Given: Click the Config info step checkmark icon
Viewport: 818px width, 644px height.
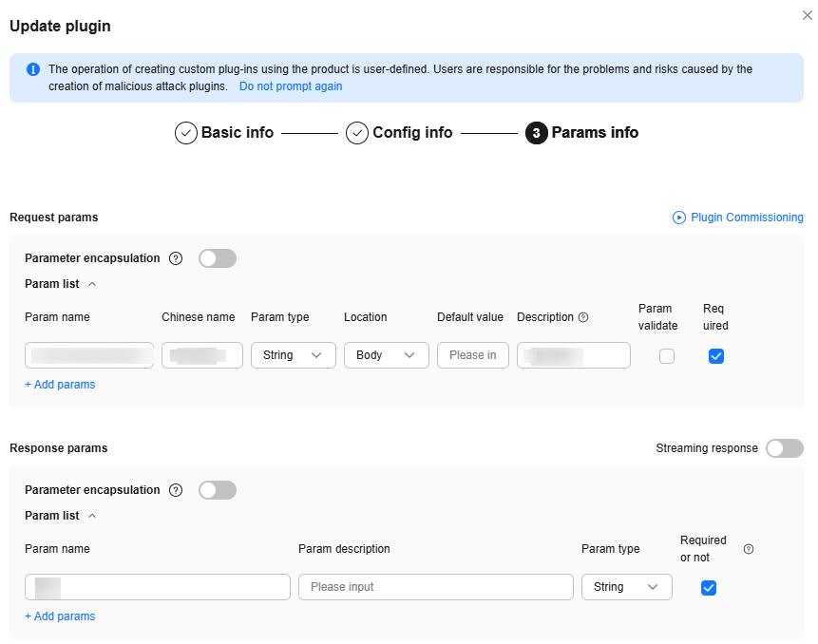Looking at the screenshot, I should point(357,133).
